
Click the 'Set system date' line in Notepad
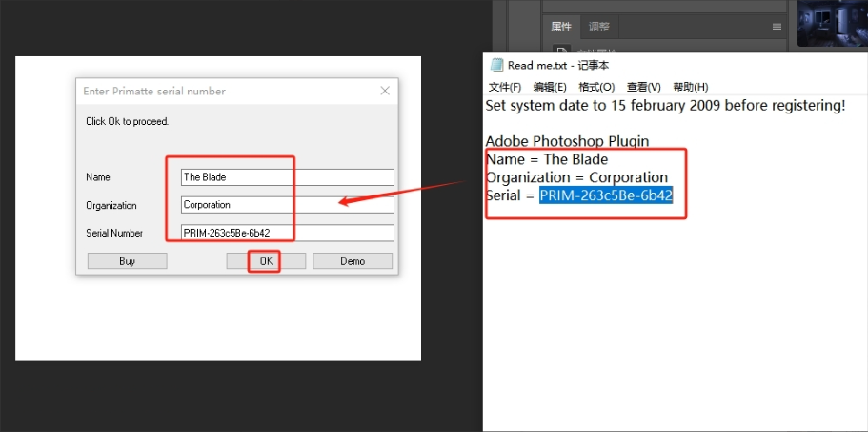pos(665,105)
